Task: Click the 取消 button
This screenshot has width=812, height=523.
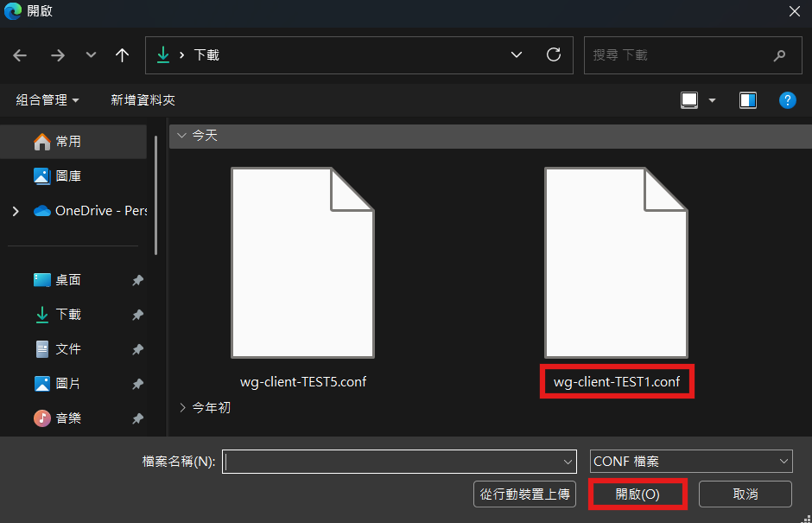Action: point(745,494)
